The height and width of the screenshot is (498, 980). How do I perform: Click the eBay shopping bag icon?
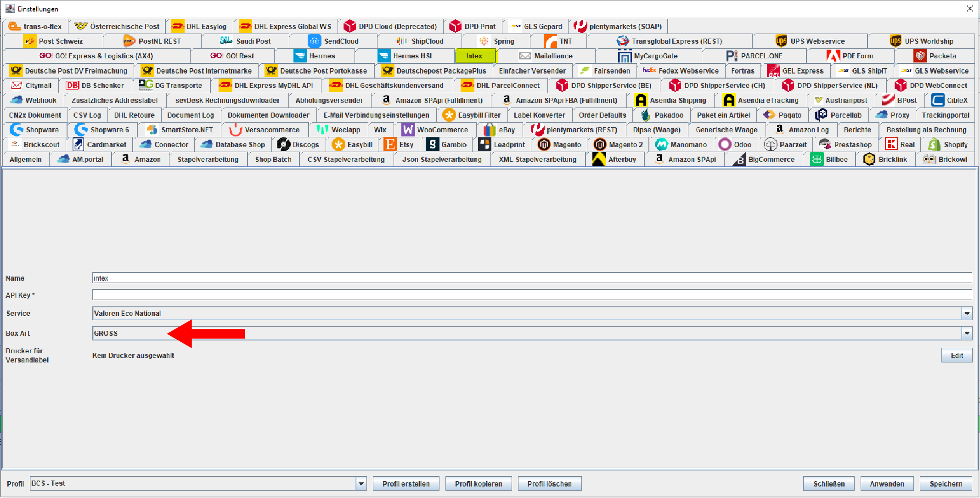click(490, 130)
